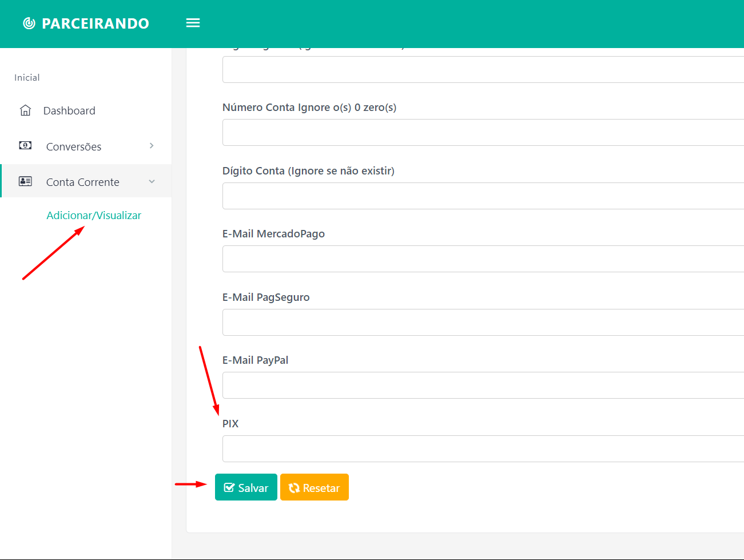This screenshot has height=560, width=744.
Task: Focus the E-Mail PagSeguro input field
Action: tap(483, 323)
